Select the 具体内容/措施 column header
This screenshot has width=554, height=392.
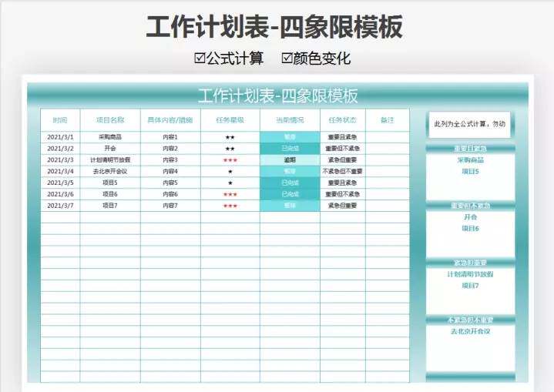click(170, 120)
